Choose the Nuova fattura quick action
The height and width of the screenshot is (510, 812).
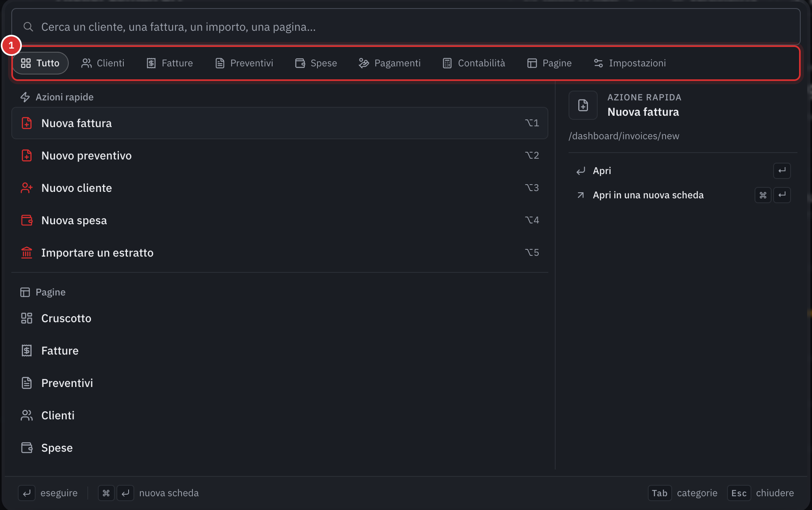(x=280, y=123)
